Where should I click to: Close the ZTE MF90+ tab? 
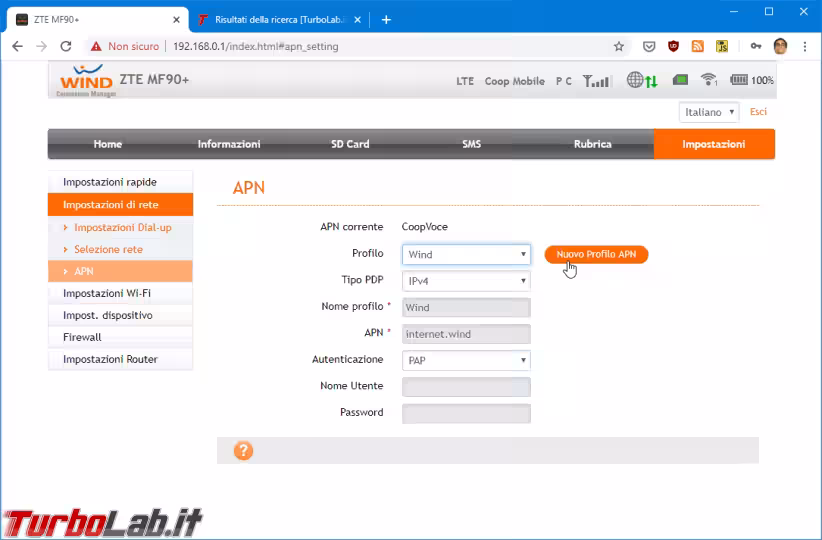(x=176, y=20)
